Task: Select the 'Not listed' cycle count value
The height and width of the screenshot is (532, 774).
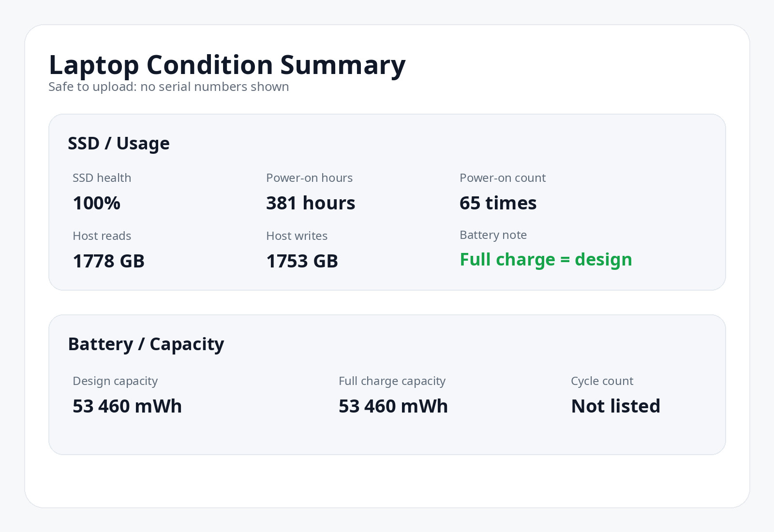Action: (x=616, y=406)
